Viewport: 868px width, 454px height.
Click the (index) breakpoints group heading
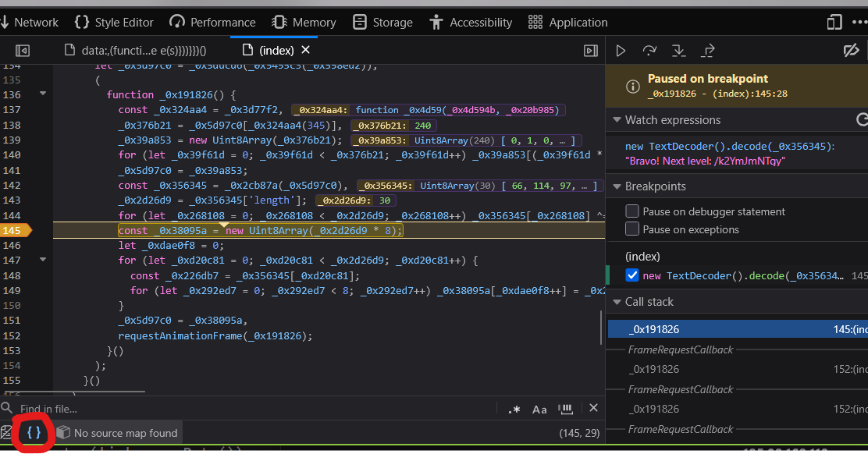tap(642, 256)
